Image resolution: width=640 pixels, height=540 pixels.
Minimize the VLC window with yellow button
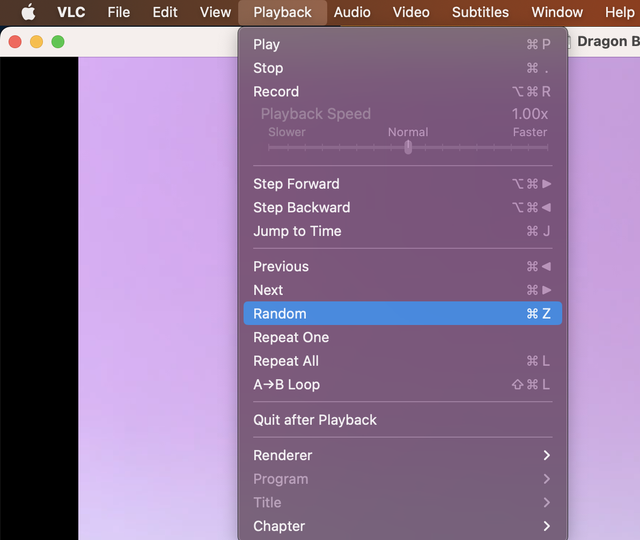point(36,42)
